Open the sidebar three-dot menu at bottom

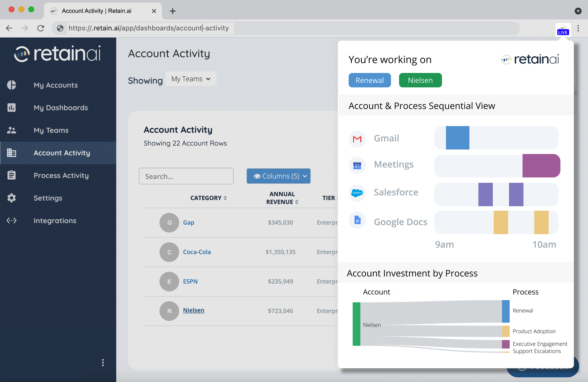tap(103, 363)
